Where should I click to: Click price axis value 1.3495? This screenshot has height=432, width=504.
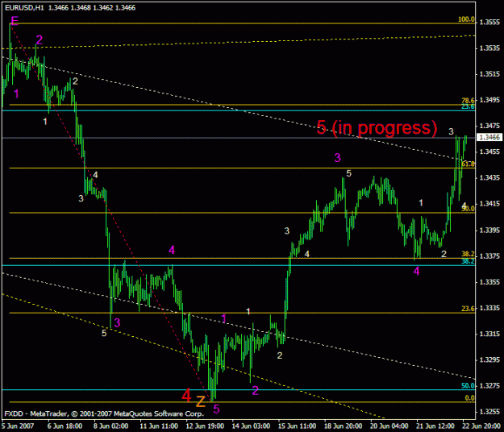489,100
